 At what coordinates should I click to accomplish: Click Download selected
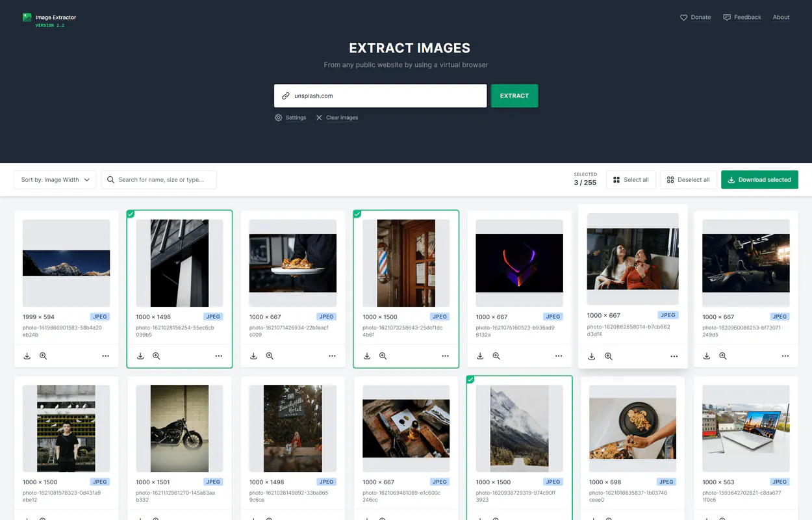tap(759, 180)
